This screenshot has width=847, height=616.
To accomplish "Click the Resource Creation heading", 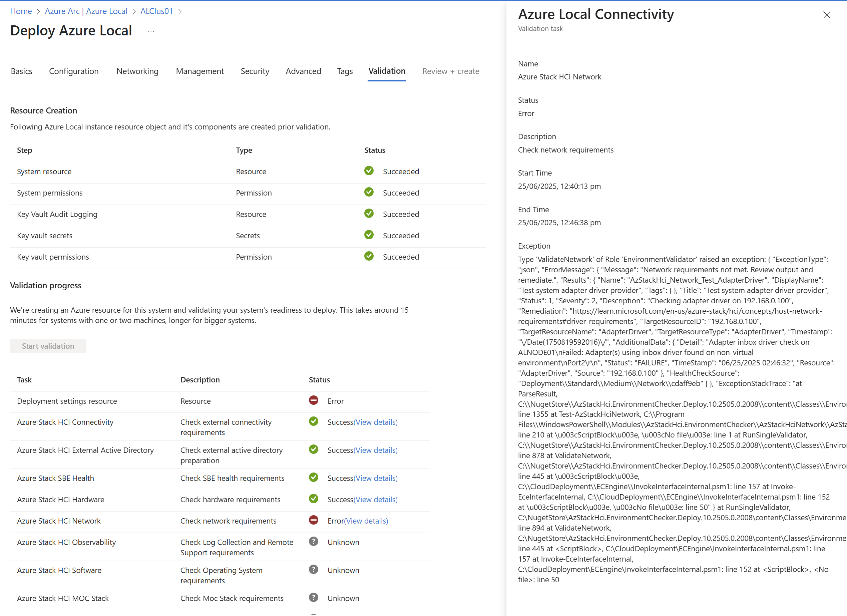I will pos(43,110).
